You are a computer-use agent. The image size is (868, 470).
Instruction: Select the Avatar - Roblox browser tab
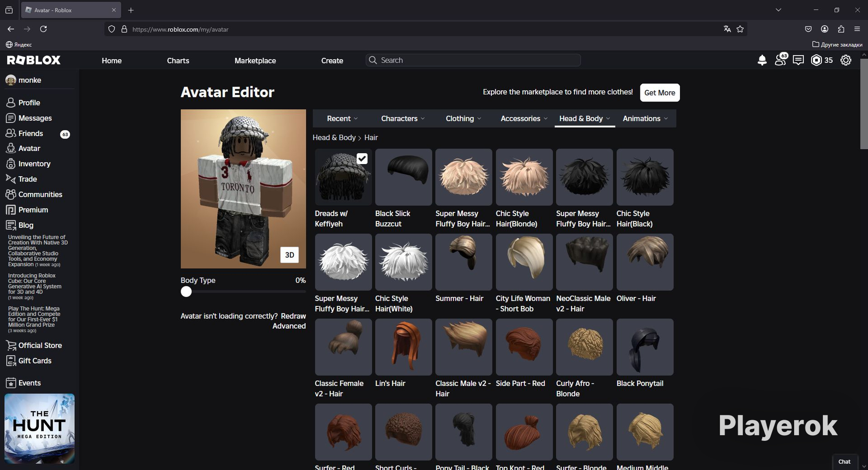coord(71,10)
